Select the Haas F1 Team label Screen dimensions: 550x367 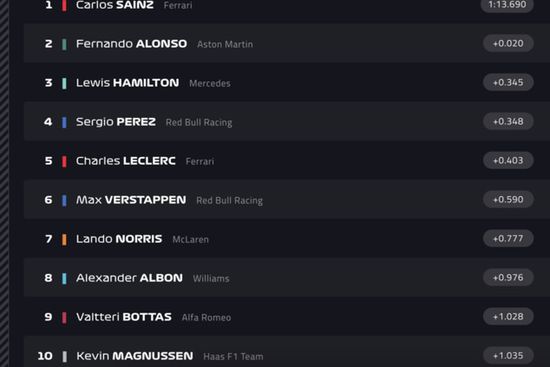tap(233, 356)
